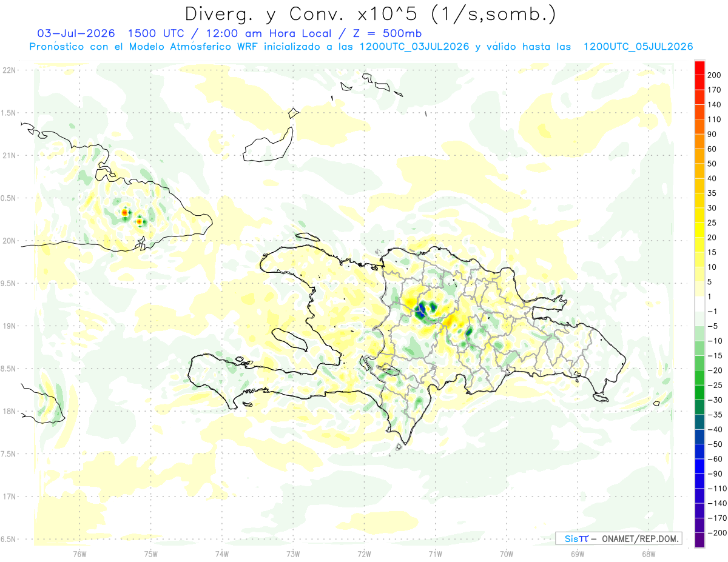Click the positive "20" colorbar value
The height and width of the screenshot is (562, 728).
click(x=712, y=238)
